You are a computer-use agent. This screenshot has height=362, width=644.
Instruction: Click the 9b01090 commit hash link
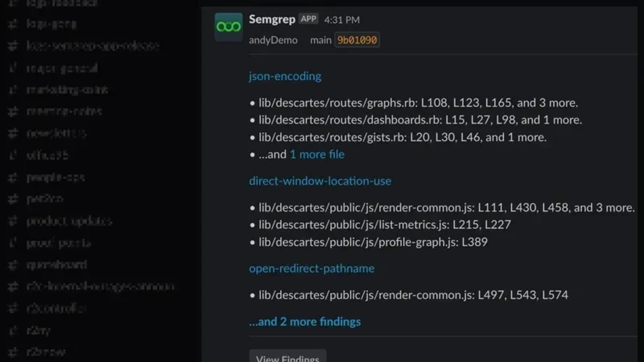pyautogui.click(x=357, y=40)
